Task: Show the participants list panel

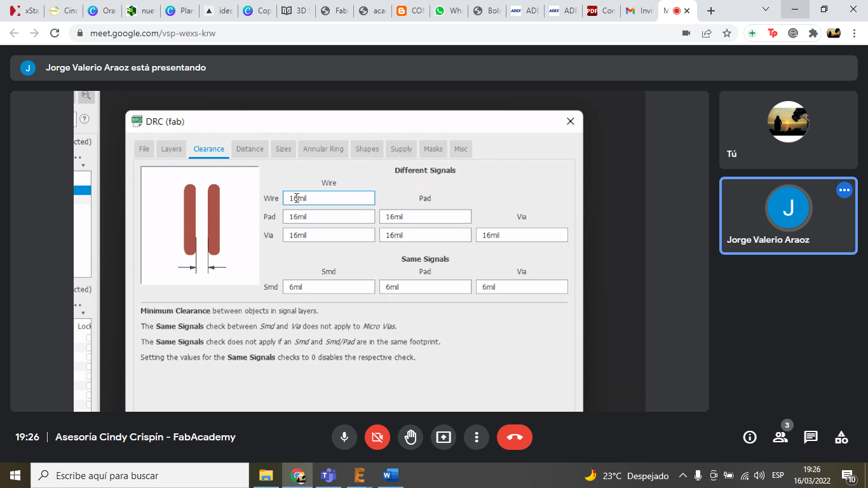Action: [x=780, y=437]
